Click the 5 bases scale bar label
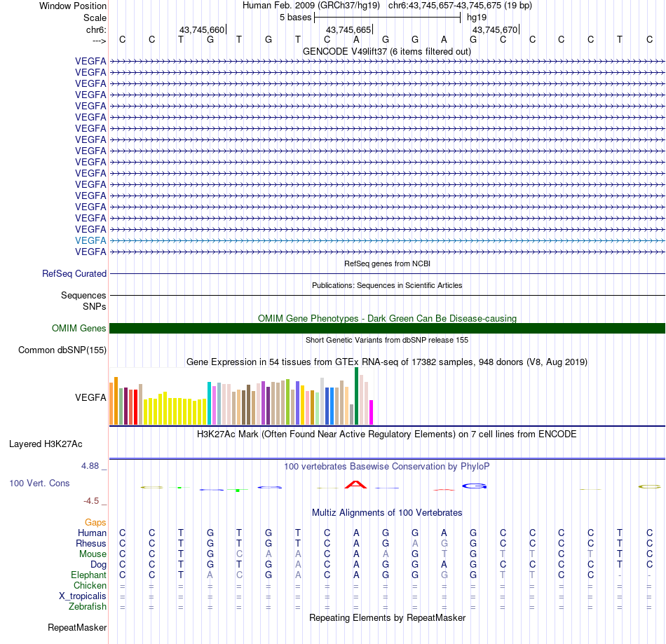The image size is (666, 644). (x=295, y=18)
